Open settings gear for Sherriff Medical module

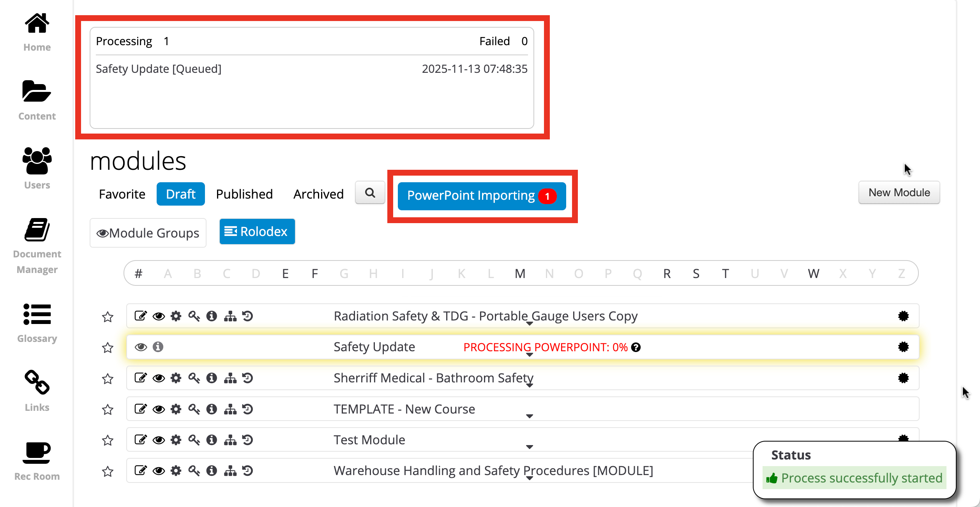coord(176,378)
